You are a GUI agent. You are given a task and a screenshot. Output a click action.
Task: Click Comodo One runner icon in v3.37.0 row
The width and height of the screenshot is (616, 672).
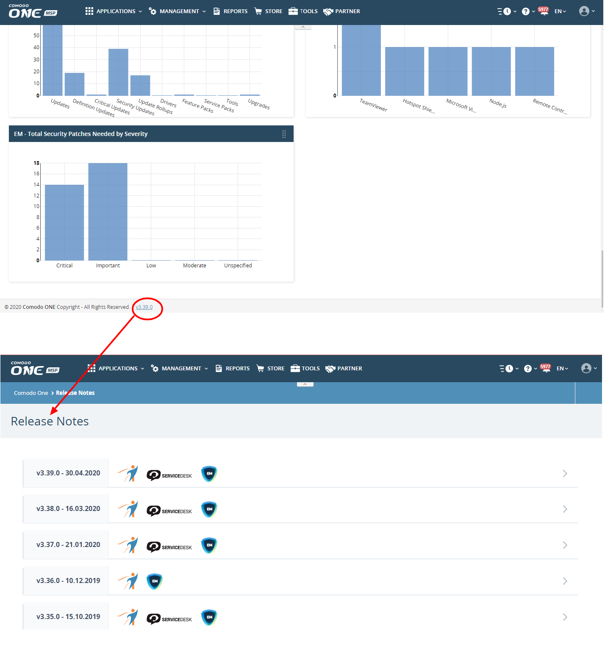coord(128,545)
